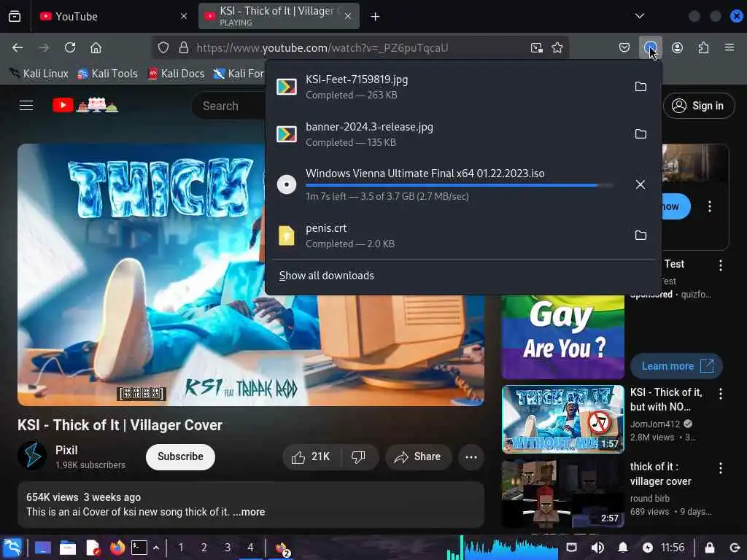Open the Firefox View tab-list icon
Image resolution: width=747 pixels, height=560 pixels.
15,16
